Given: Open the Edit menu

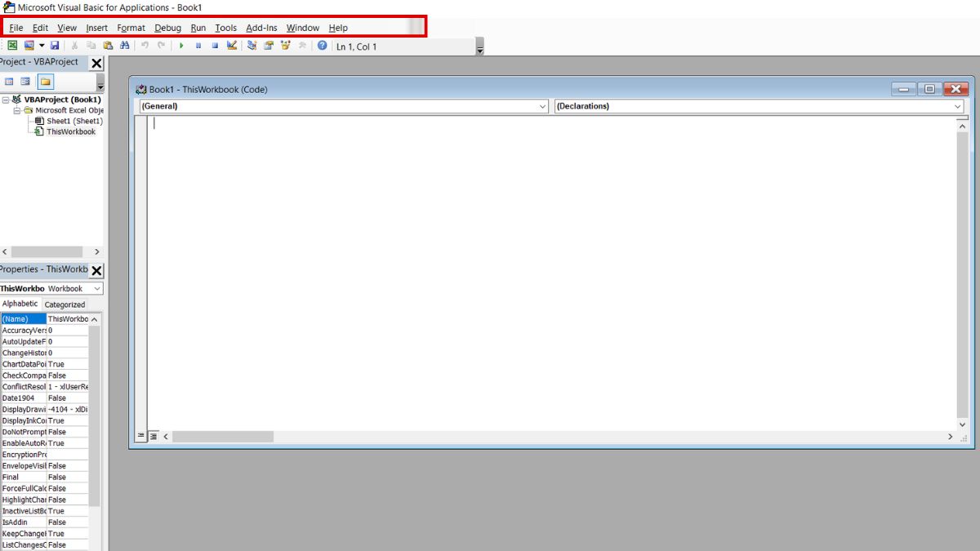Looking at the screenshot, I should coord(40,28).
